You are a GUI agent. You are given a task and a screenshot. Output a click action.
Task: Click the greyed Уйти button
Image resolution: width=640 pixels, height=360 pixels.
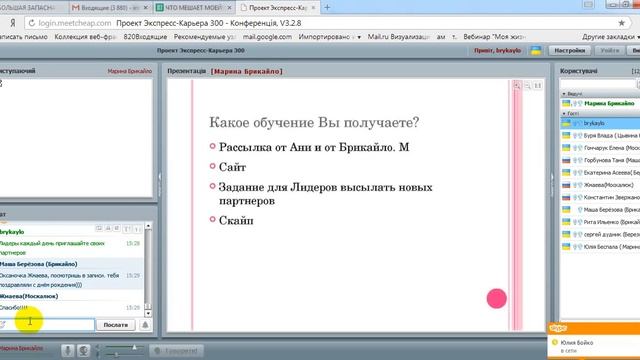610,51
